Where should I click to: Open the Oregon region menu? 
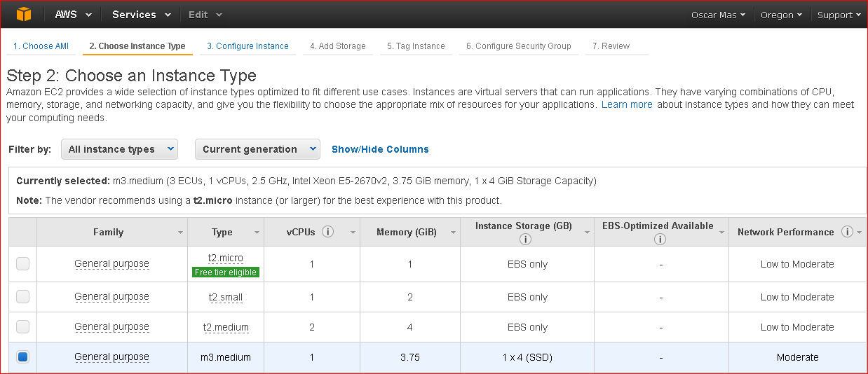click(x=782, y=15)
